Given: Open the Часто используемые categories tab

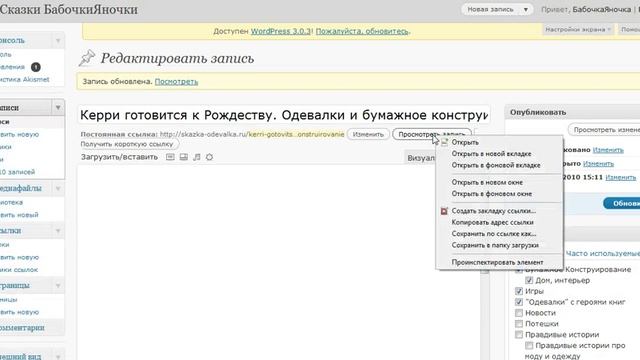Looking at the screenshot, I should [x=602, y=253].
